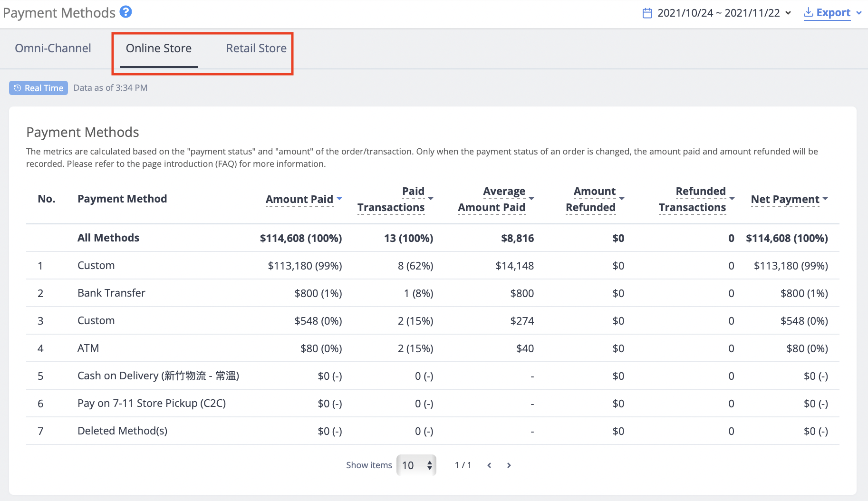Select the ATM row label

tap(88, 348)
